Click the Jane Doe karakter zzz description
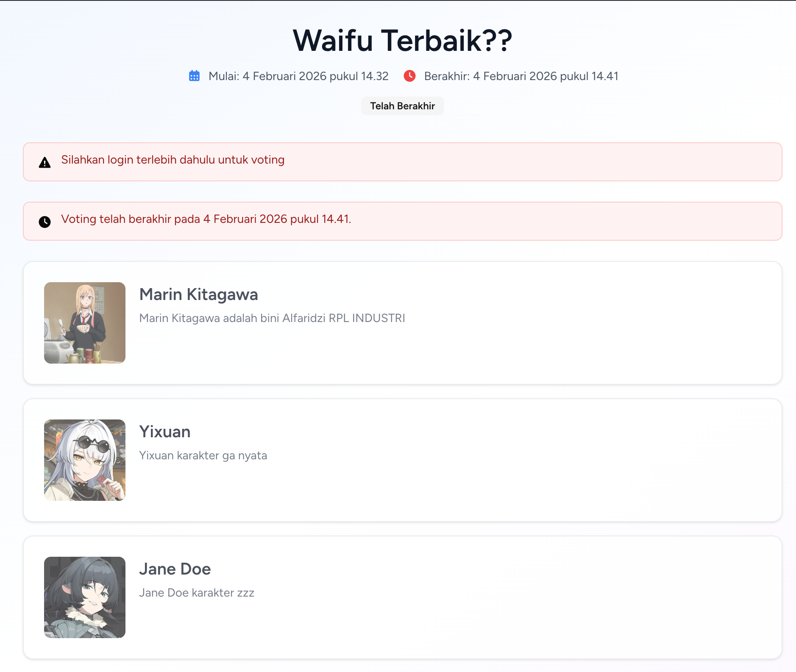 pos(197,593)
